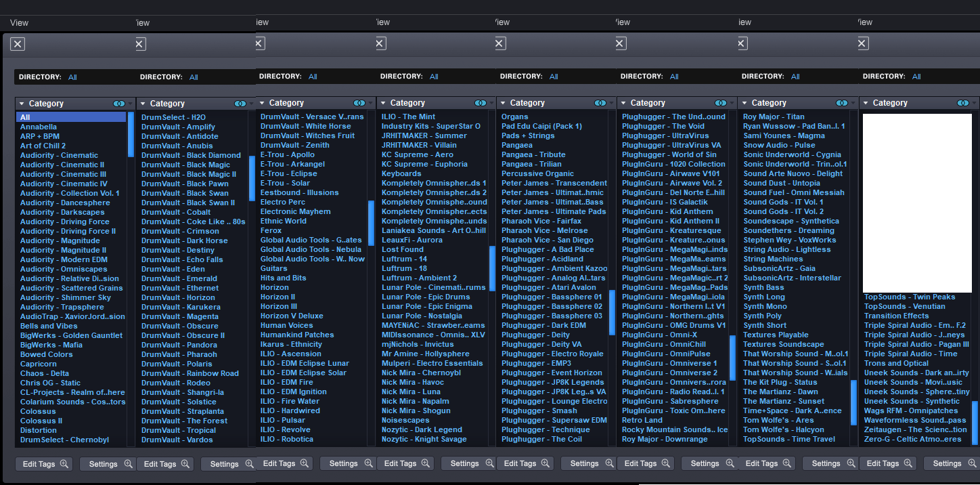Click the small header arrow above Plughugger - The Und..ound
This screenshot has width=980, height=485.
click(733, 103)
